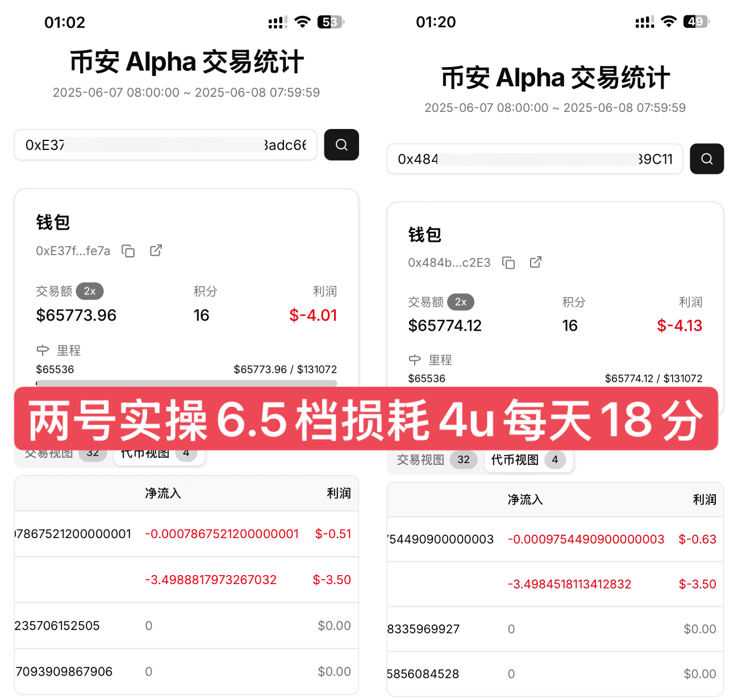This screenshot has height=700, width=738.
Task: Click clock time 01:20
Action: point(436,22)
